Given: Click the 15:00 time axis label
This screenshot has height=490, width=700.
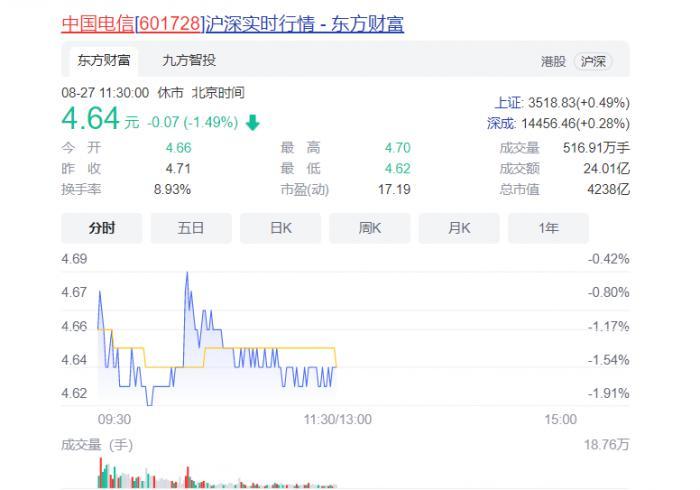Looking at the screenshot, I should point(560,419).
